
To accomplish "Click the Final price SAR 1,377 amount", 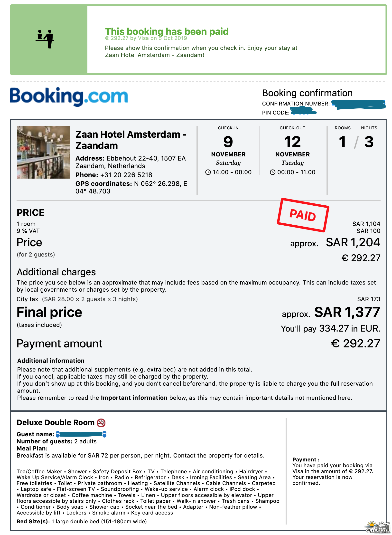I will point(347,312).
